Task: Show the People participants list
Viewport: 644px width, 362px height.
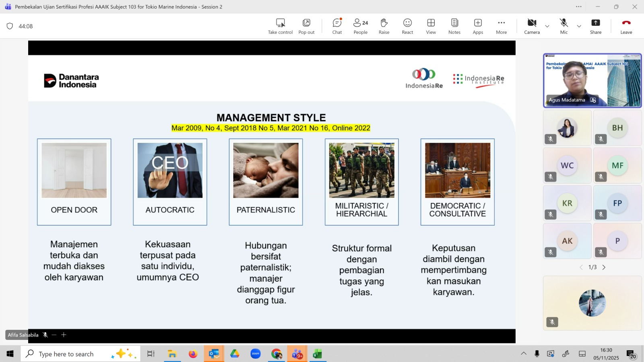Action: point(360,26)
